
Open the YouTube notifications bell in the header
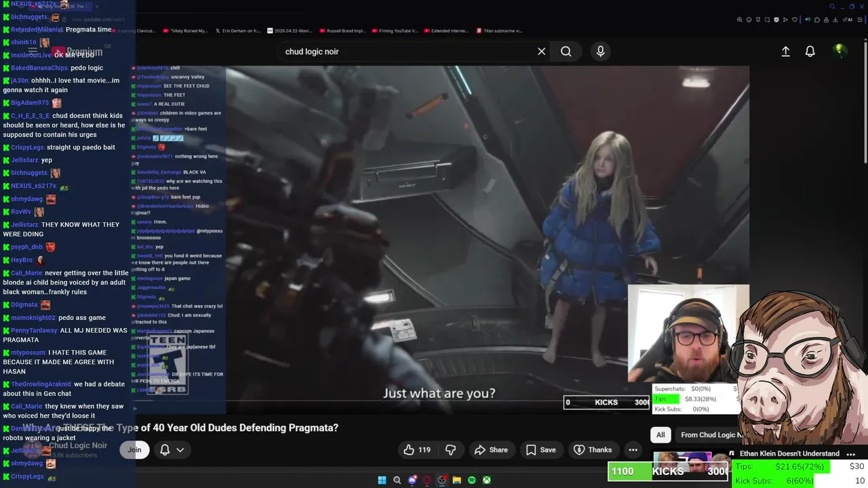(810, 52)
